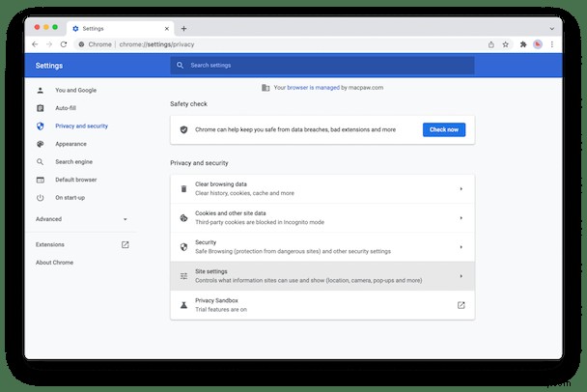The image size is (587, 392).
Task: Click the person icon for You and Google
Action: [x=40, y=90]
